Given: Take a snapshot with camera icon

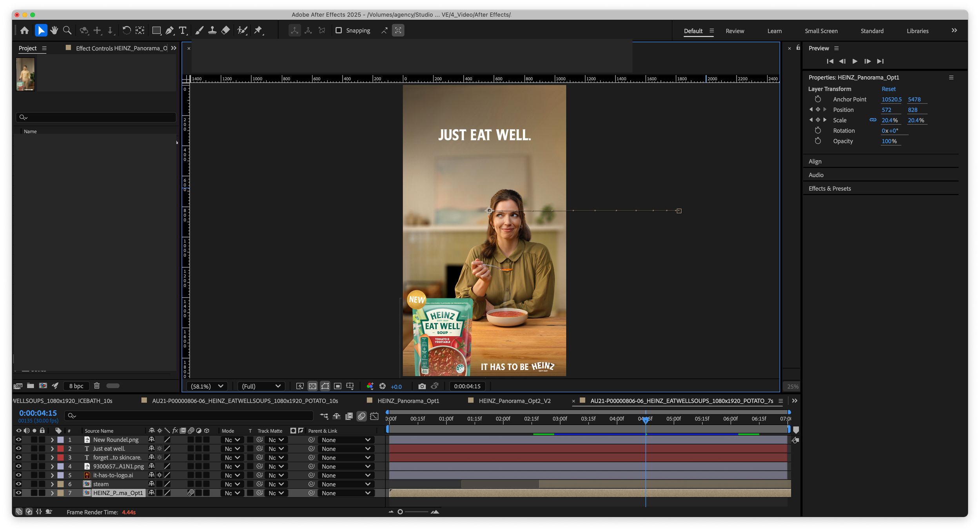Looking at the screenshot, I should tap(422, 386).
